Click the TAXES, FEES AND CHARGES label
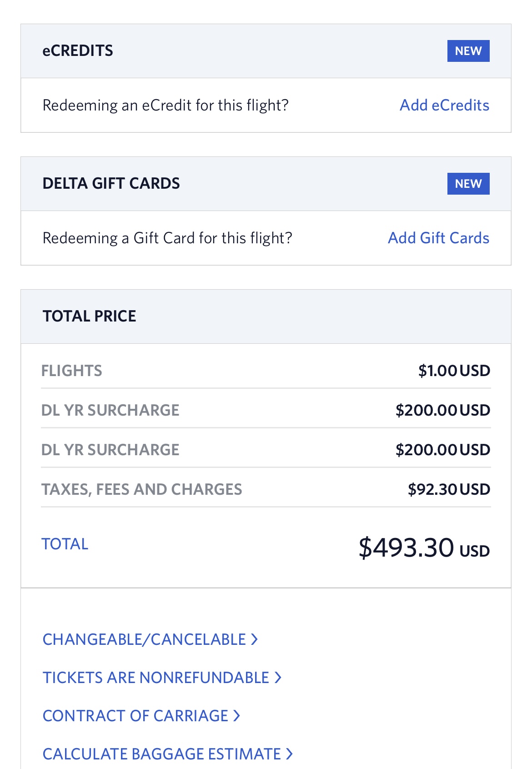Screen dimensions: 532x769 click(x=142, y=489)
